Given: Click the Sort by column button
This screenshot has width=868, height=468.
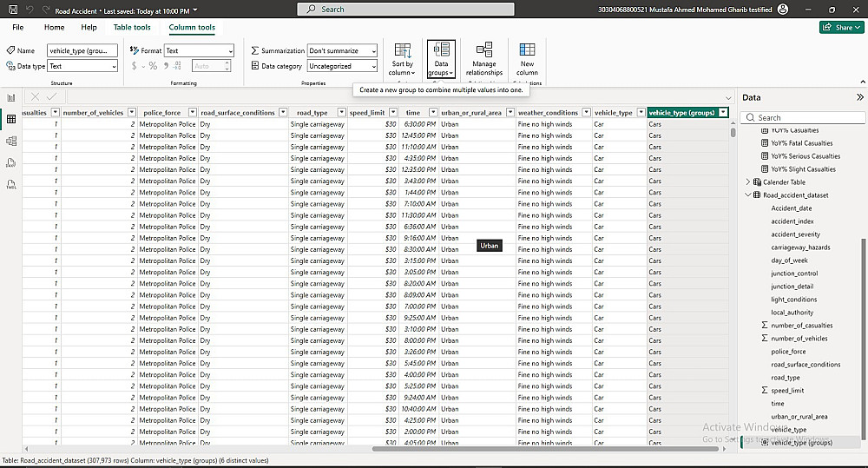Looking at the screenshot, I should tap(402, 59).
